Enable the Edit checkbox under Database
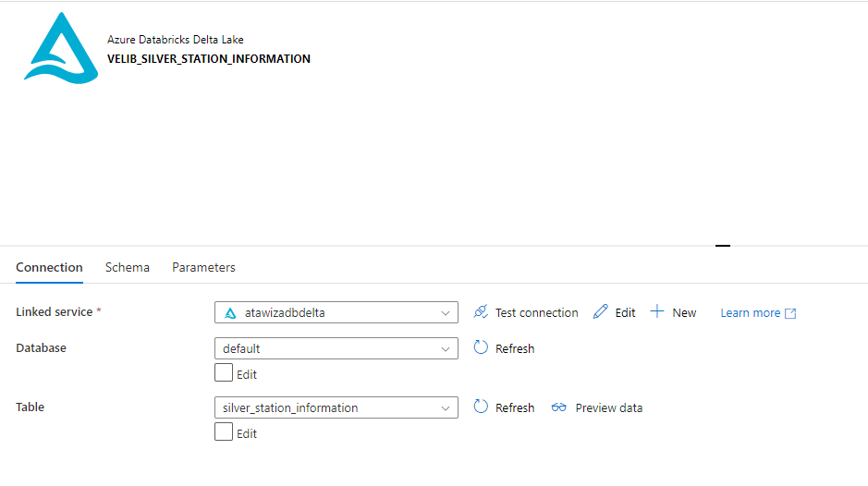868x486 pixels. coord(224,373)
